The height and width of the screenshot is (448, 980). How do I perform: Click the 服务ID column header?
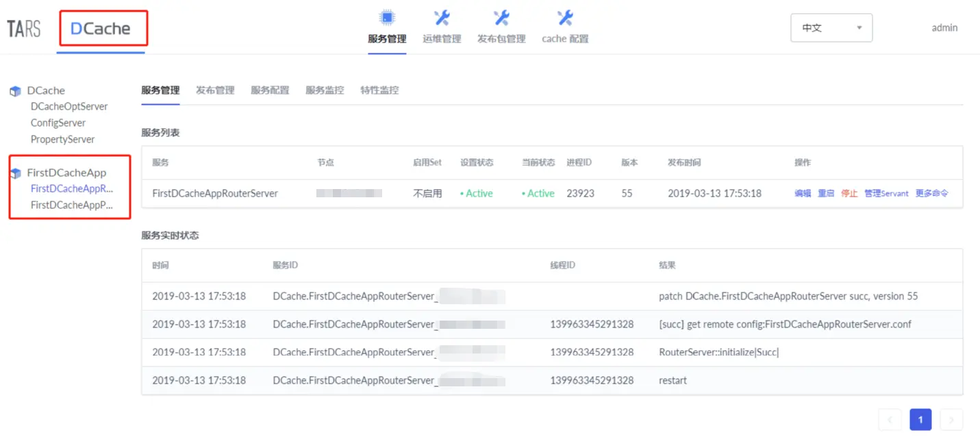(x=285, y=266)
